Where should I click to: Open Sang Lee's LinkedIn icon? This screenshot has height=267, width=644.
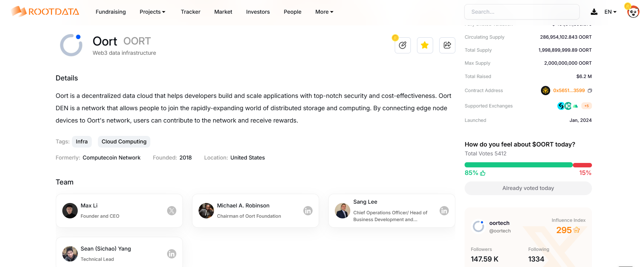click(444, 211)
